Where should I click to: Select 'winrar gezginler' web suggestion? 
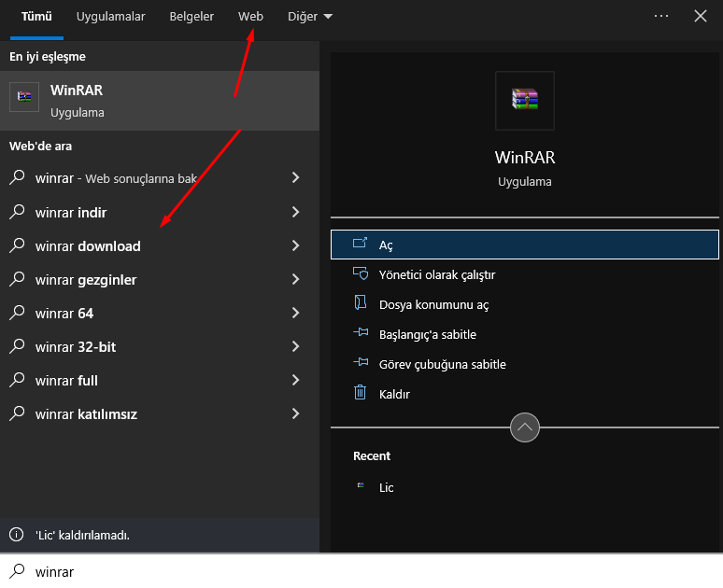[160, 279]
